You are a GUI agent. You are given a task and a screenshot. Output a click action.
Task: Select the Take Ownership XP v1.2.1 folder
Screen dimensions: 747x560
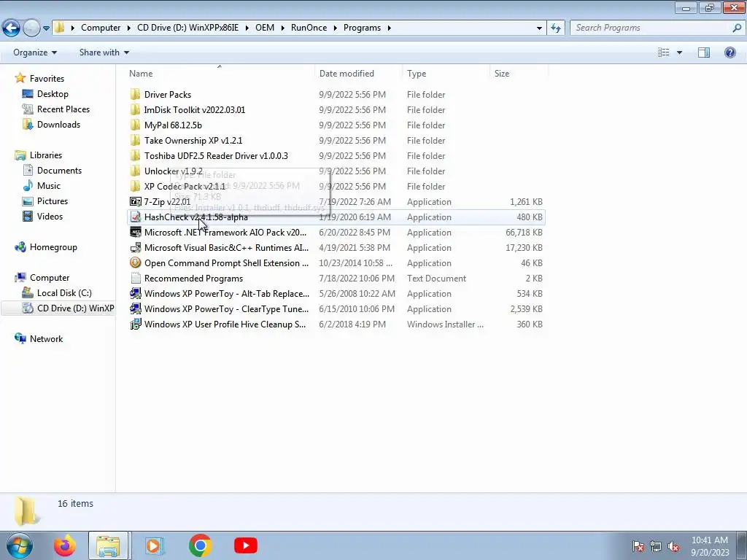[193, 141]
